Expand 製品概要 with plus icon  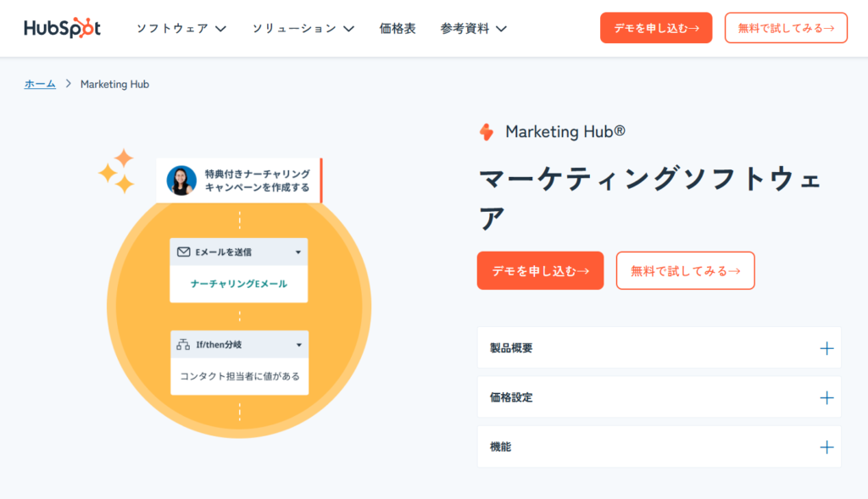coord(826,348)
